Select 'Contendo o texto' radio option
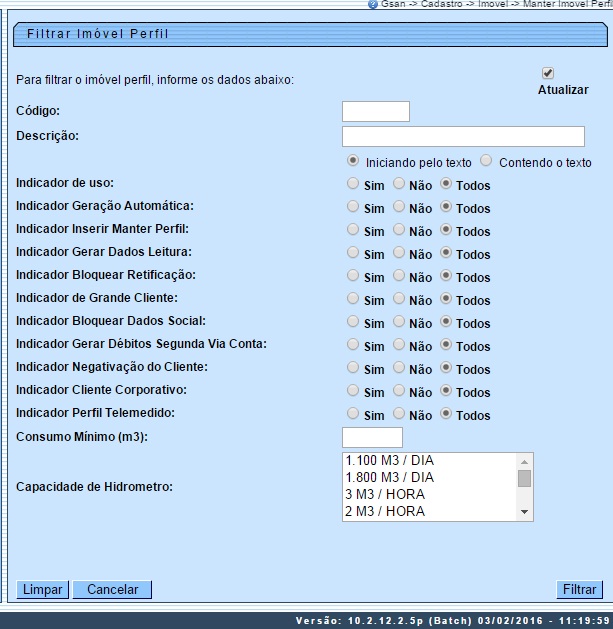 tap(486, 161)
